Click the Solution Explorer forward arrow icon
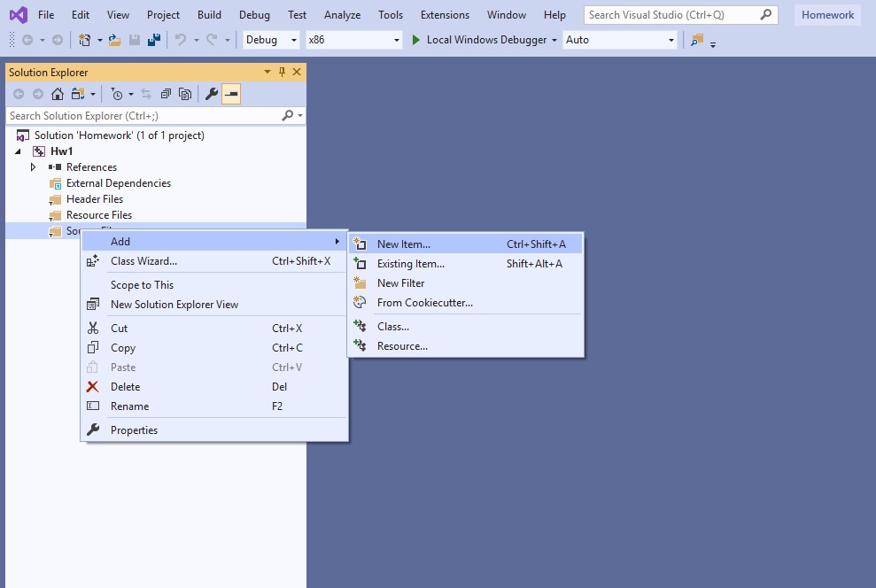876x588 pixels. tap(37, 94)
